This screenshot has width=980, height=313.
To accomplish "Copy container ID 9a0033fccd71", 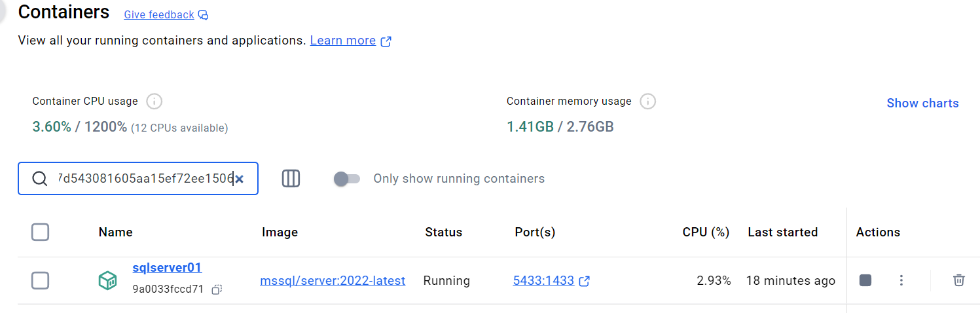I will pos(217,289).
